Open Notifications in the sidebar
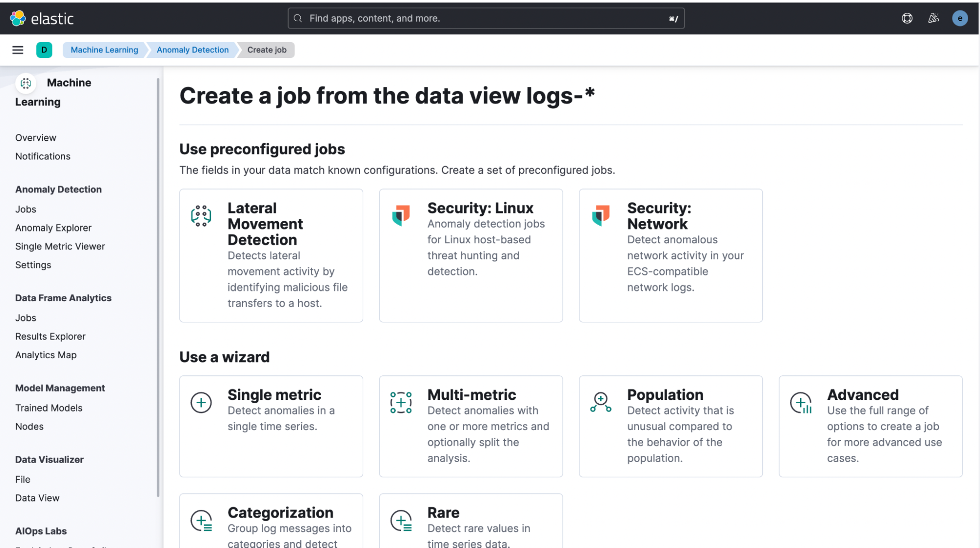The width and height of the screenshot is (980, 548). coord(43,157)
